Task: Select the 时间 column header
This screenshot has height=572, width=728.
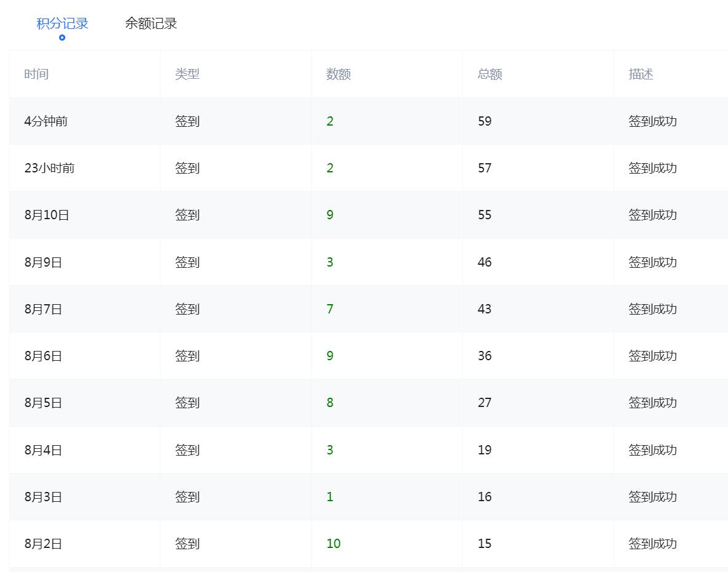Action: click(x=36, y=74)
